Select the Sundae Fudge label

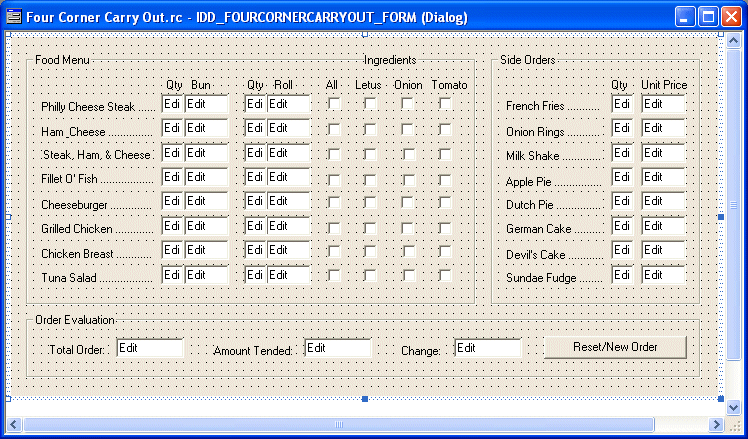coord(554,278)
